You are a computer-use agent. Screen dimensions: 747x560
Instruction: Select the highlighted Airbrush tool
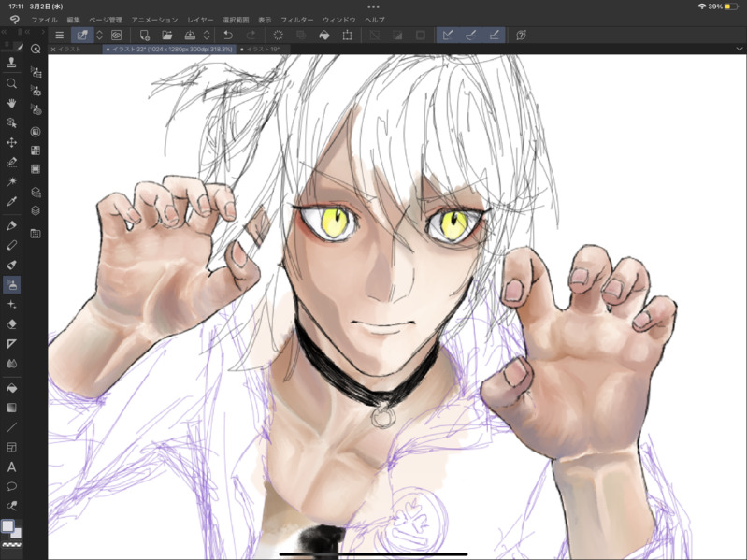(11, 285)
